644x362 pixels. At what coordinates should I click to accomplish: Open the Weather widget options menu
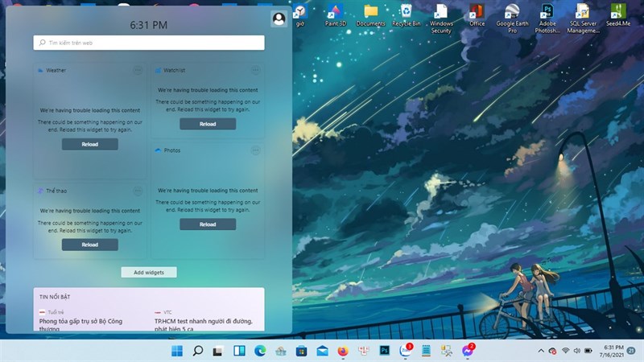click(x=138, y=71)
